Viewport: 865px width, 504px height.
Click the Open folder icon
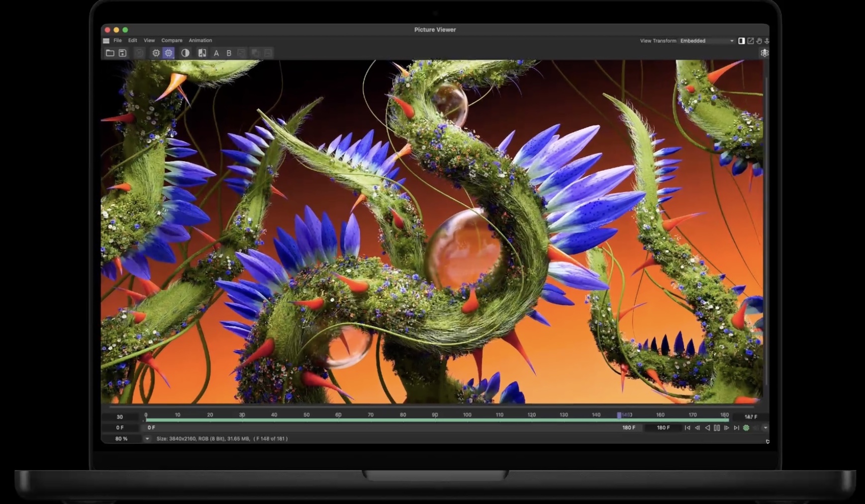pyautogui.click(x=110, y=53)
